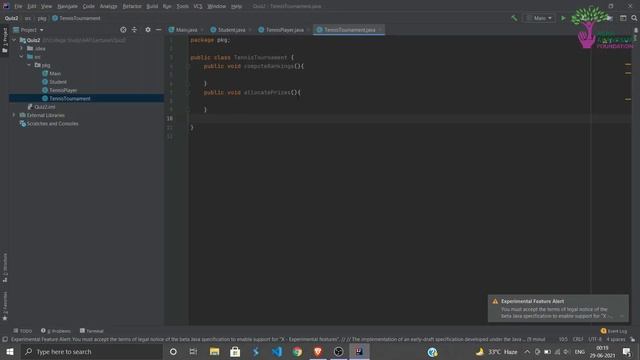Click Quiz2 breadcrumb in navigation bar
This screenshot has height=360, width=640.
click(x=11, y=18)
